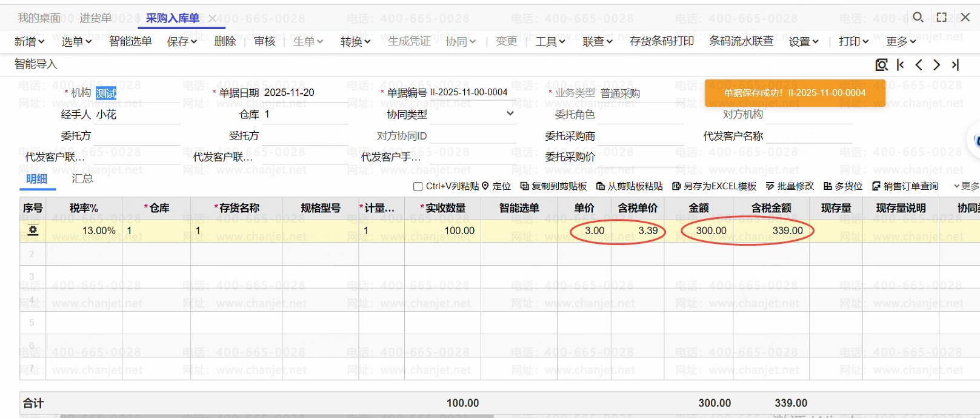The width and height of the screenshot is (980, 418).
Task: Go to previous document arrow
Action: pos(919,65)
